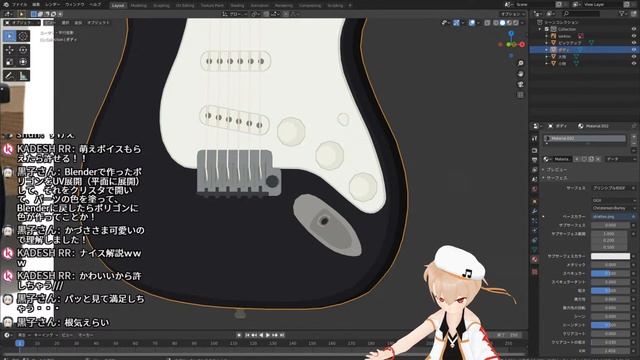The width and height of the screenshot is (640, 360).
Task: Open the transform orientation グロー dropdown
Action: click(235, 14)
